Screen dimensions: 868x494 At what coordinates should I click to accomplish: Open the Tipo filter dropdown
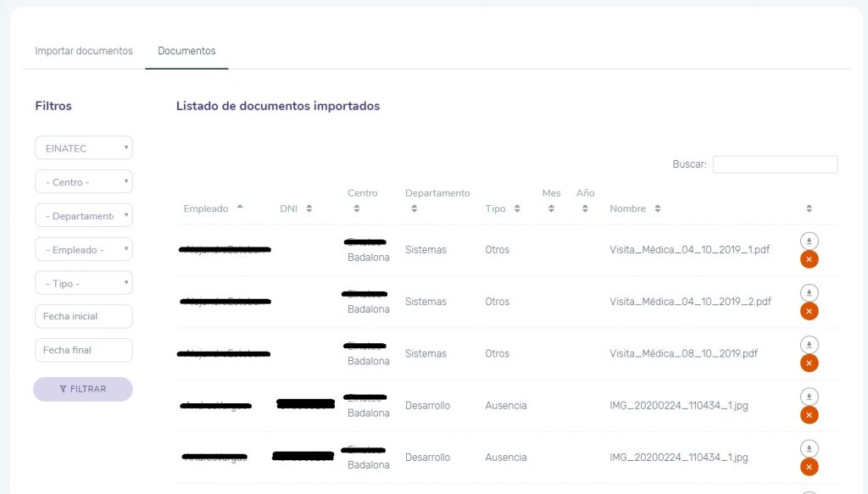tap(83, 284)
